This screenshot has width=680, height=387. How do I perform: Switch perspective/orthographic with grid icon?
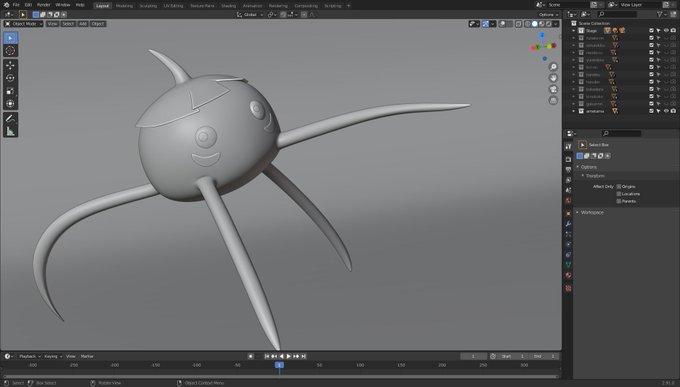click(553, 101)
